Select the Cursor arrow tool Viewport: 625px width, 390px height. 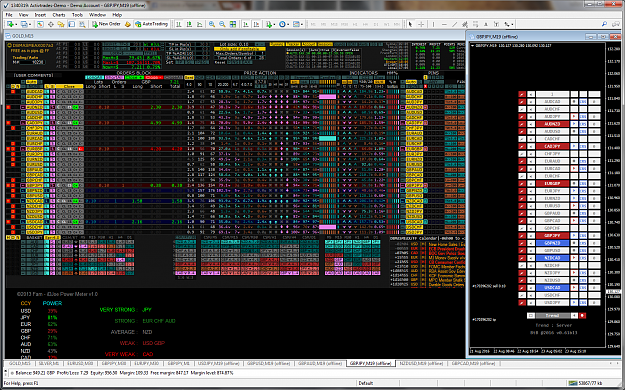click(411, 24)
